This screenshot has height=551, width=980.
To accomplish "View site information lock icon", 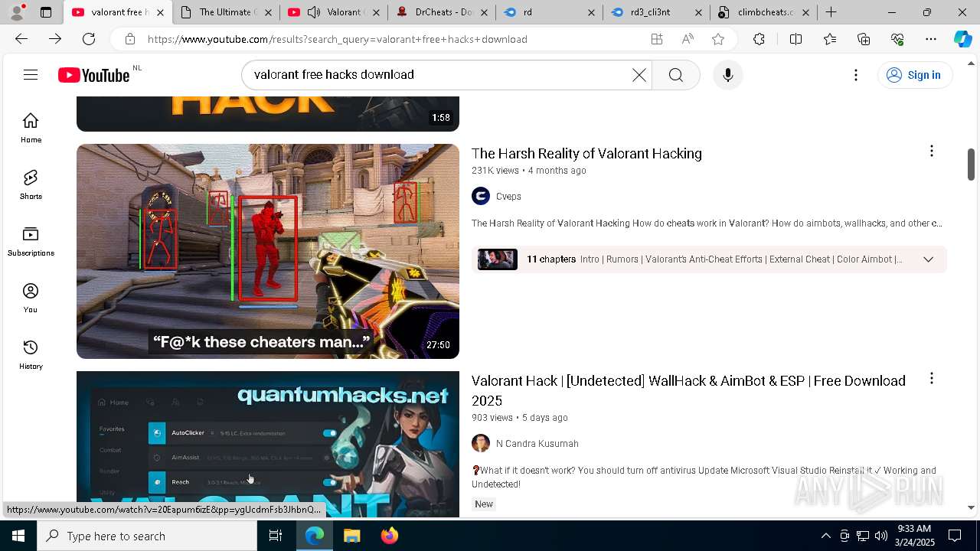I will click(x=130, y=39).
